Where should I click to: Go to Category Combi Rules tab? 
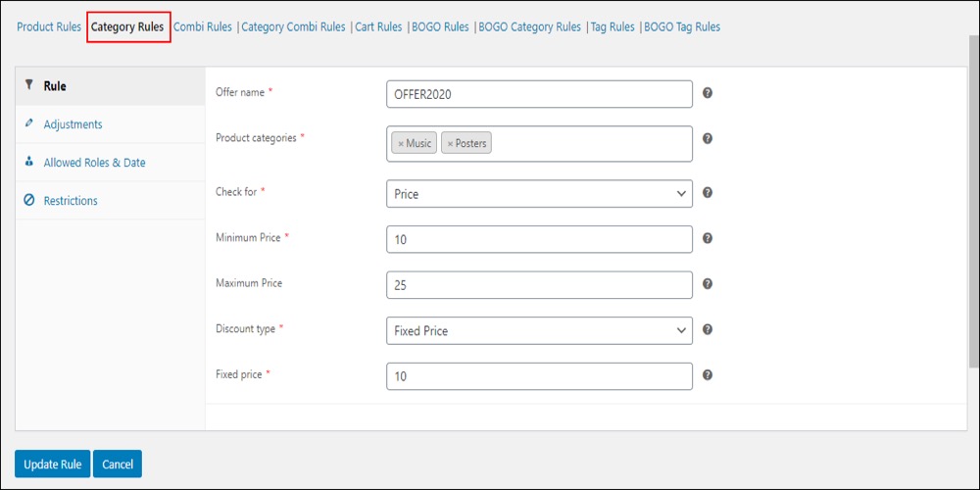click(293, 26)
